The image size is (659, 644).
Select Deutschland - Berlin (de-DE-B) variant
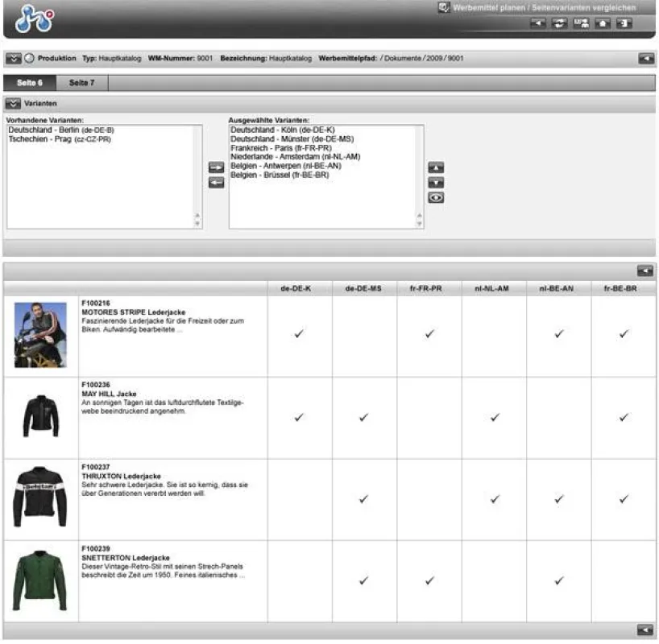click(61, 130)
